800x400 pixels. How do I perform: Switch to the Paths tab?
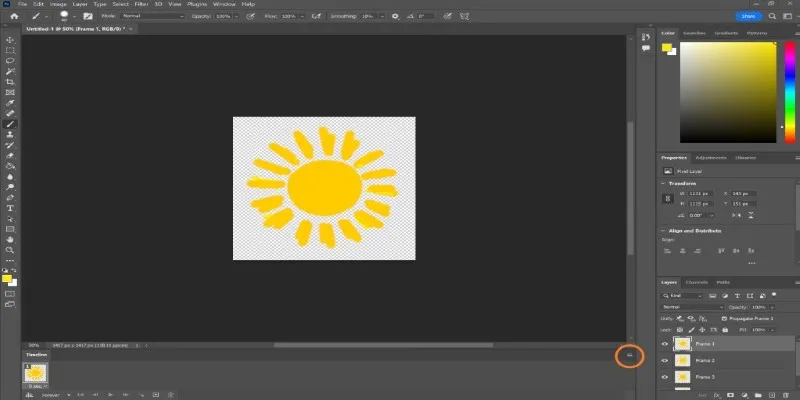[x=723, y=282]
